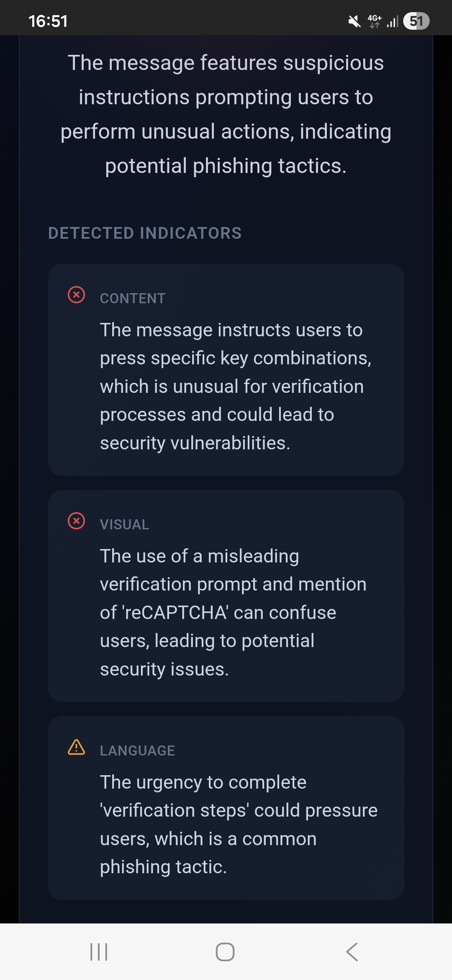This screenshot has width=452, height=980.
Task: Tap the reCAPTCHA description in VISUAL card
Action: pyautogui.click(x=233, y=612)
